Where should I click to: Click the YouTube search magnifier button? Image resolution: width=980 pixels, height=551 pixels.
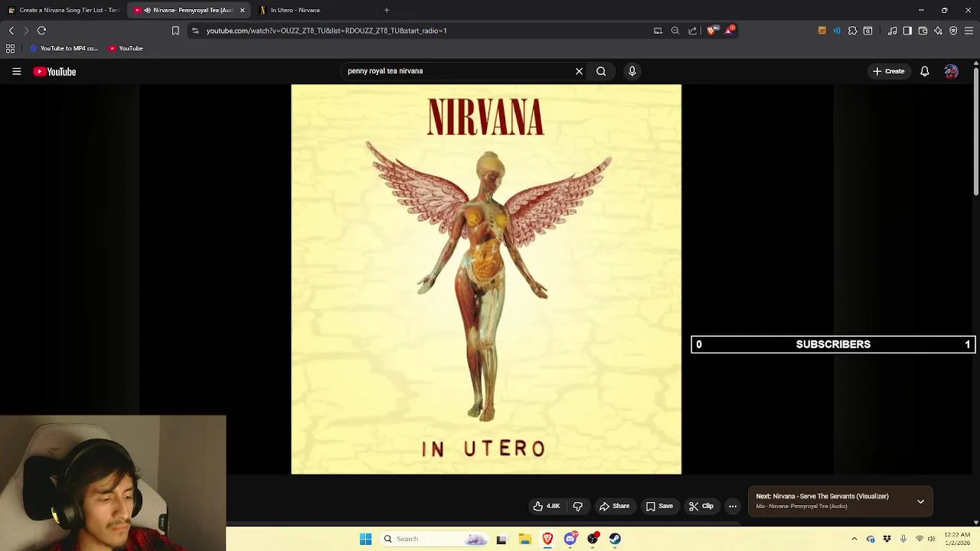tap(601, 71)
